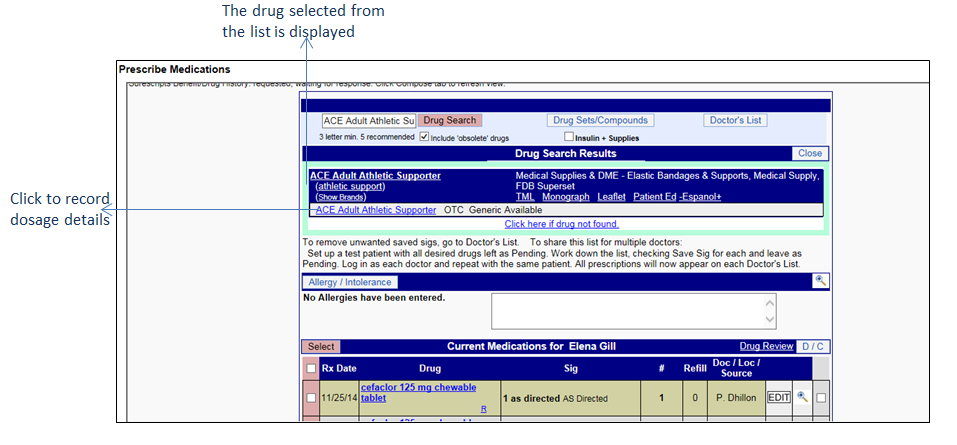Click the drug name search input field
Viewport: 957px width, 445px height.
[x=367, y=120]
